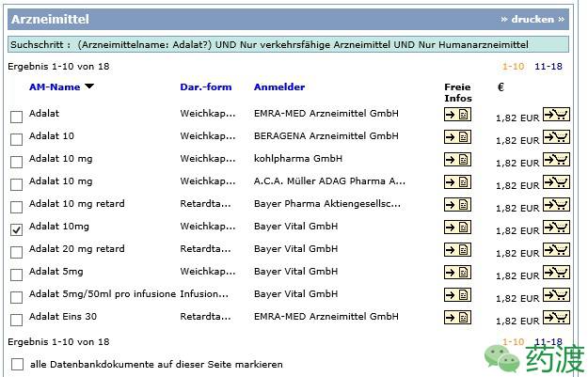
Task: Open free info document for Adalat EMRA-MED row
Action: [x=457, y=115]
